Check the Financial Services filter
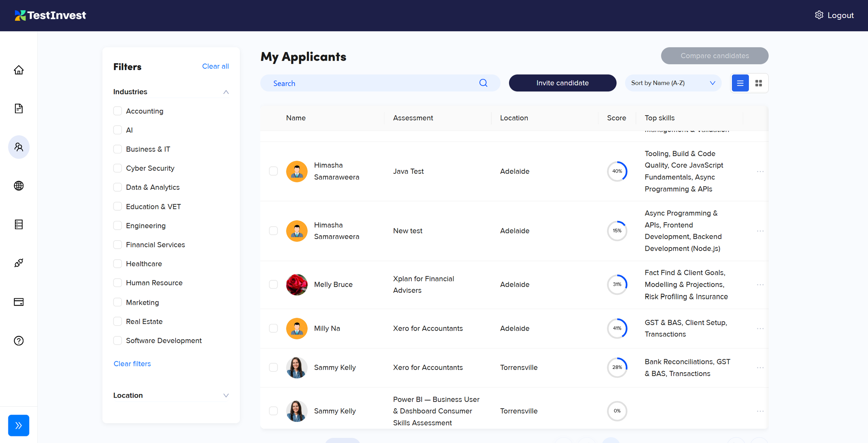This screenshot has height=443, width=868. click(118, 245)
